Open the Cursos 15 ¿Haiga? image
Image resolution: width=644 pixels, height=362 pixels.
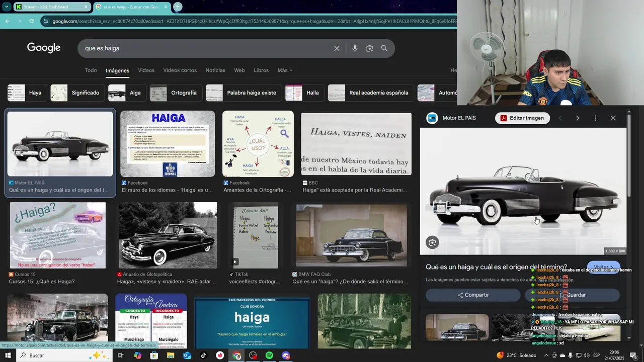[58, 235]
